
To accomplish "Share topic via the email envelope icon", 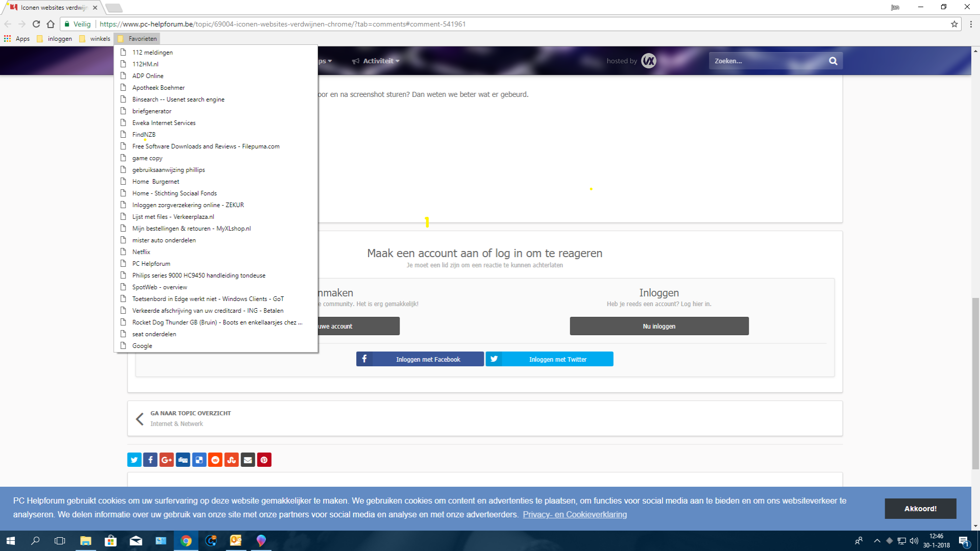I will 248,460.
